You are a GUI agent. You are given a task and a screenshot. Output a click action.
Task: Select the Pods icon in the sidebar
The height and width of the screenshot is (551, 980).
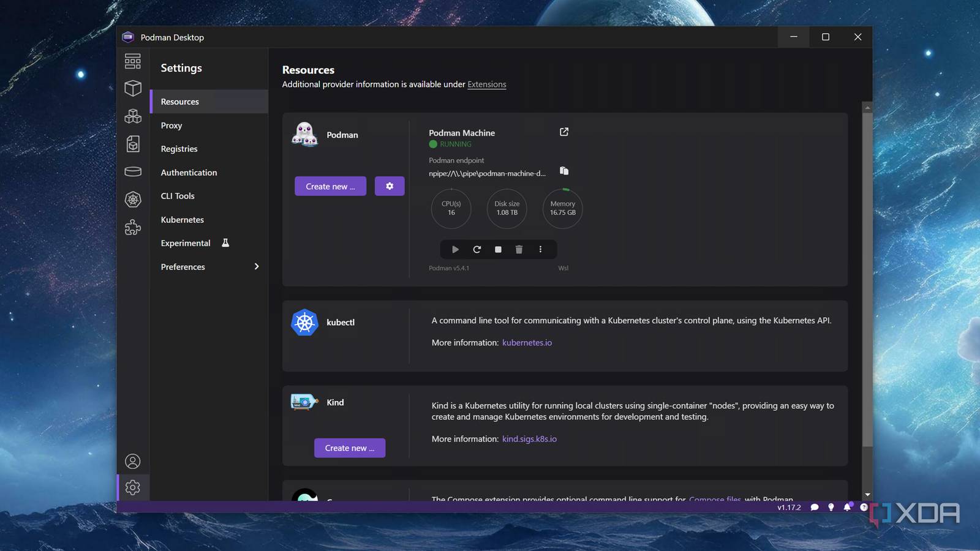pyautogui.click(x=133, y=116)
